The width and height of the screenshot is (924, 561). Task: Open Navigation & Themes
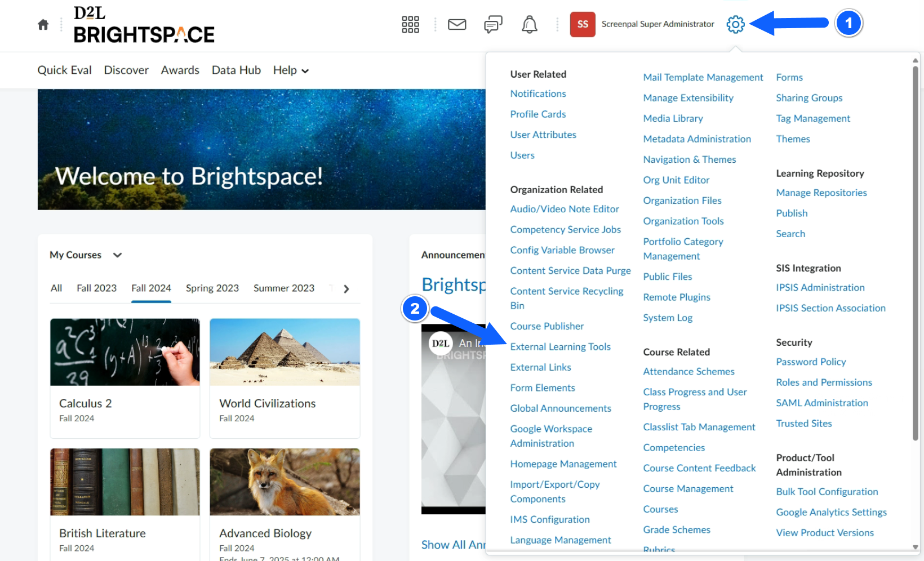coord(690,160)
